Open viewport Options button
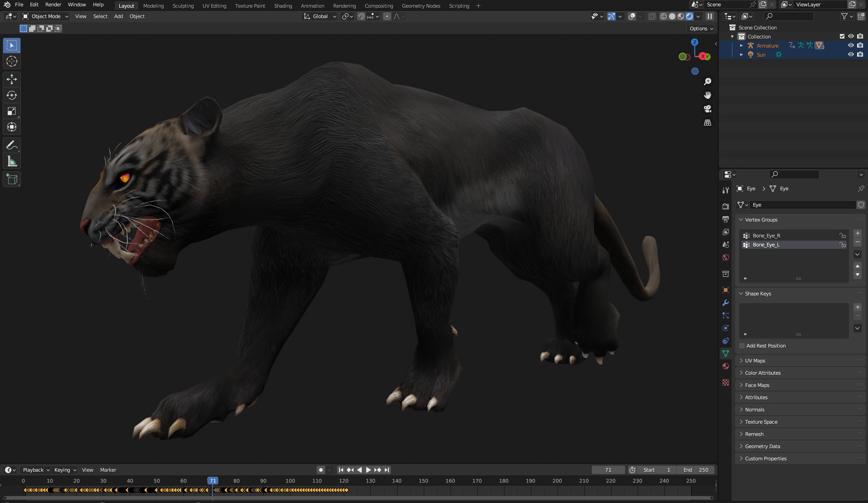 701,29
